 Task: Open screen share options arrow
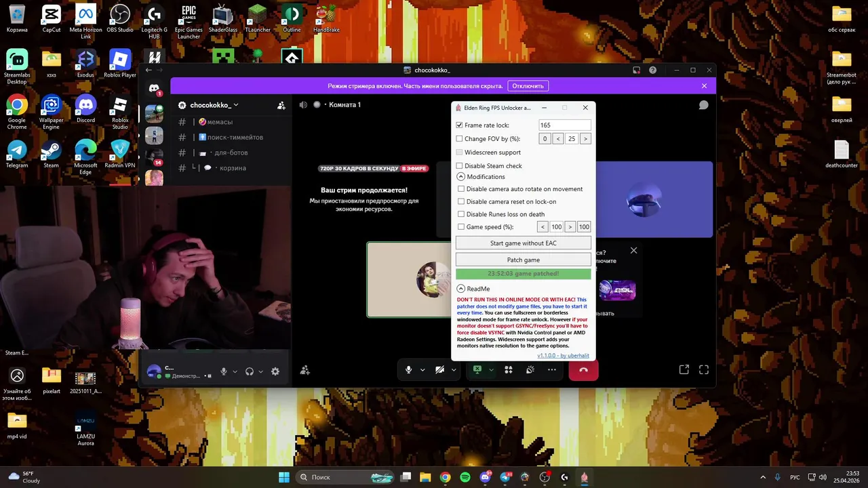pyautogui.click(x=490, y=370)
